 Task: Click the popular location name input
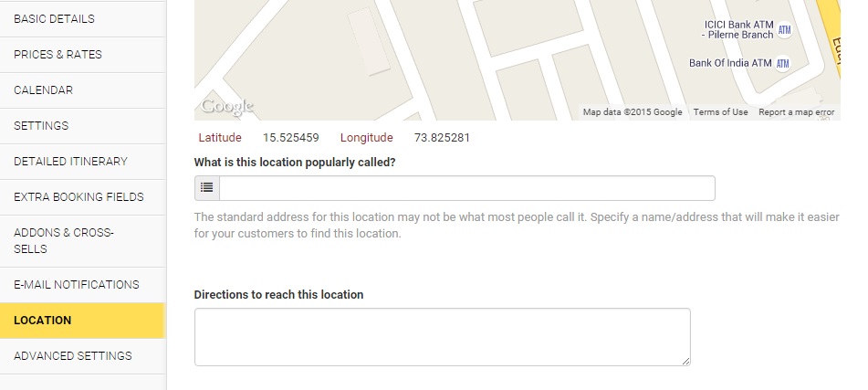466,188
